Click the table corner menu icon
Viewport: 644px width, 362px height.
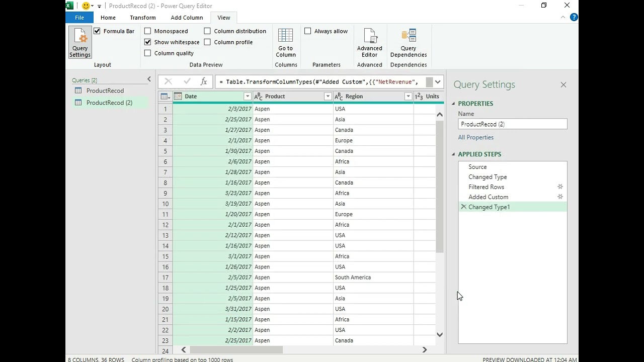pos(165,97)
